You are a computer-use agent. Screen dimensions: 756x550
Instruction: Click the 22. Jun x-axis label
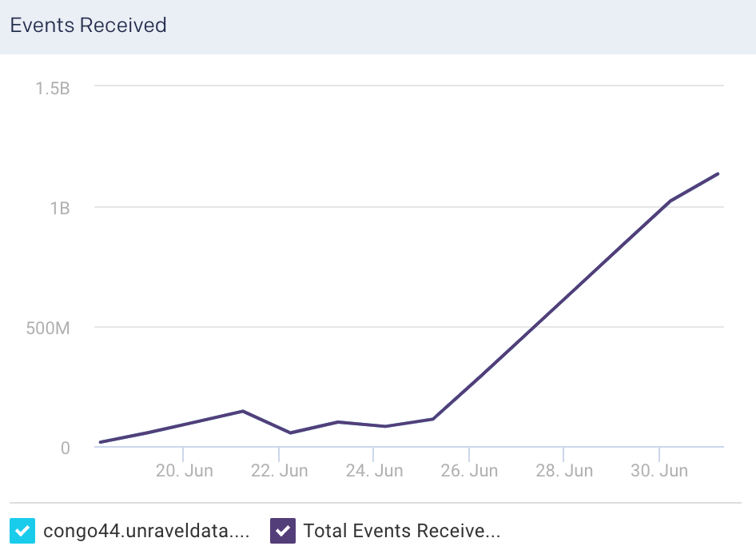coord(279,470)
